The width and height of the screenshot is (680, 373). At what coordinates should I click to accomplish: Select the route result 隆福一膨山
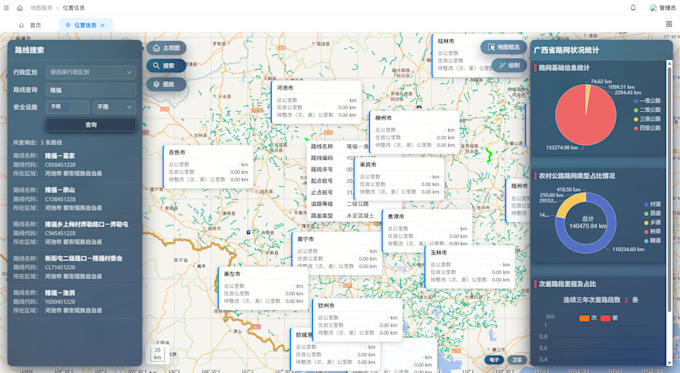tap(60, 190)
